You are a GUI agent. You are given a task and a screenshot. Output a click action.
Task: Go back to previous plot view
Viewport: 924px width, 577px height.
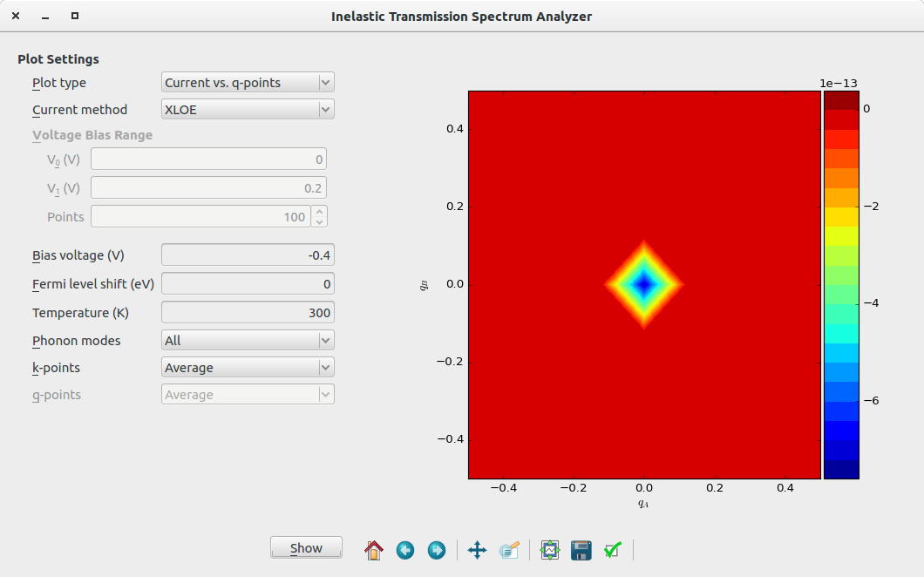click(404, 550)
